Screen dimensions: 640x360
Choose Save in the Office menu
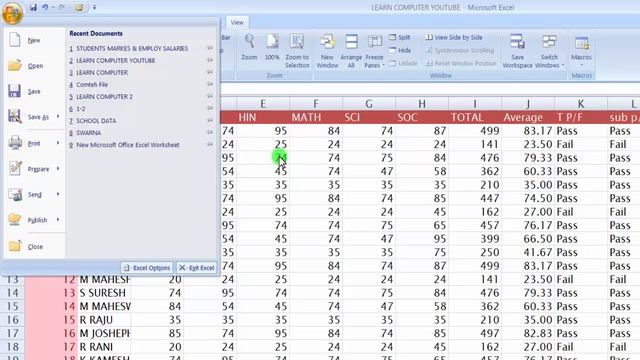click(x=33, y=91)
